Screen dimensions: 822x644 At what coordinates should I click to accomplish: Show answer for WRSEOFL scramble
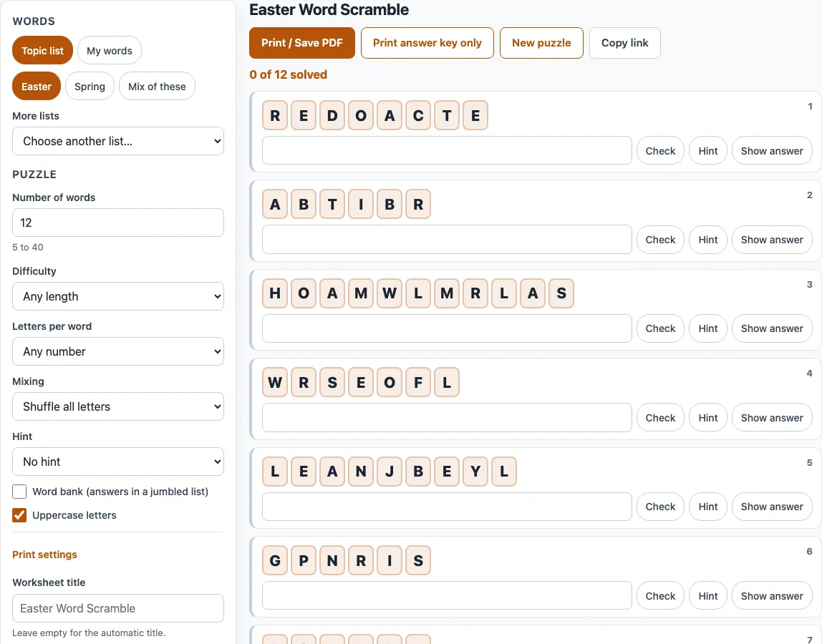coord(772,418)
